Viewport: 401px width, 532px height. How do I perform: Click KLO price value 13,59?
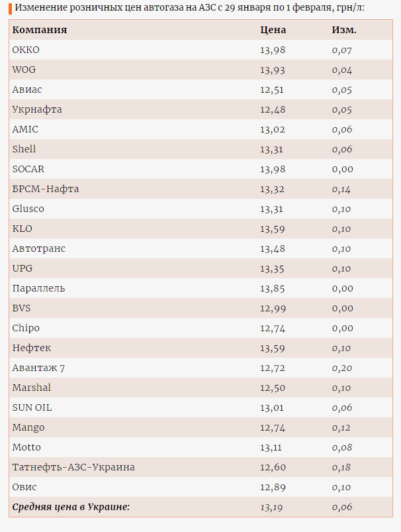(272, 229)
